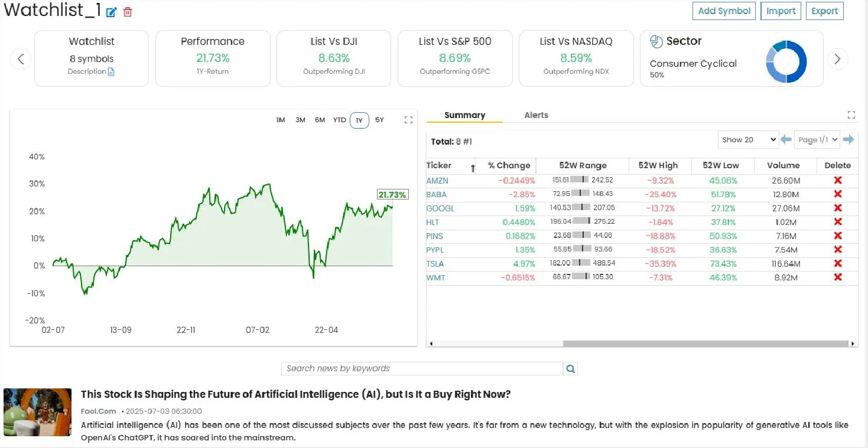The height and width of the screenshot is (448, 868).
Task: Focus the Search news by keywords field
Action: 422,368
